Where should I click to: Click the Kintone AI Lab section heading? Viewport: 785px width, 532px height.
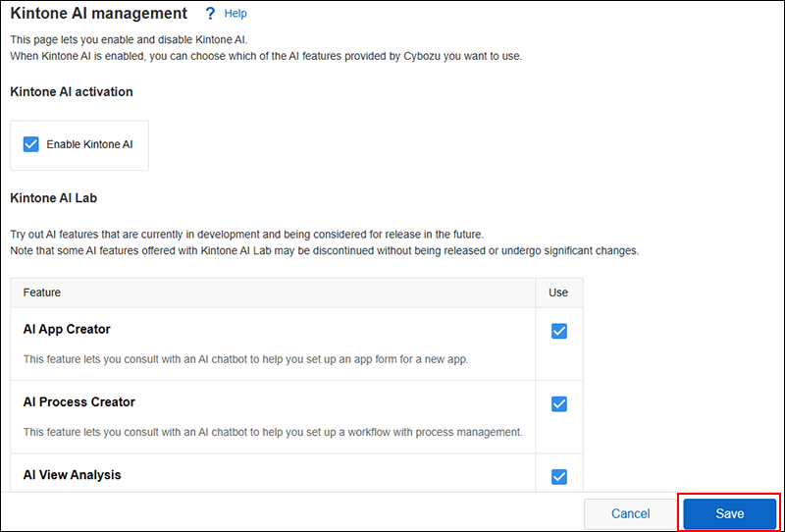point(53,198)
